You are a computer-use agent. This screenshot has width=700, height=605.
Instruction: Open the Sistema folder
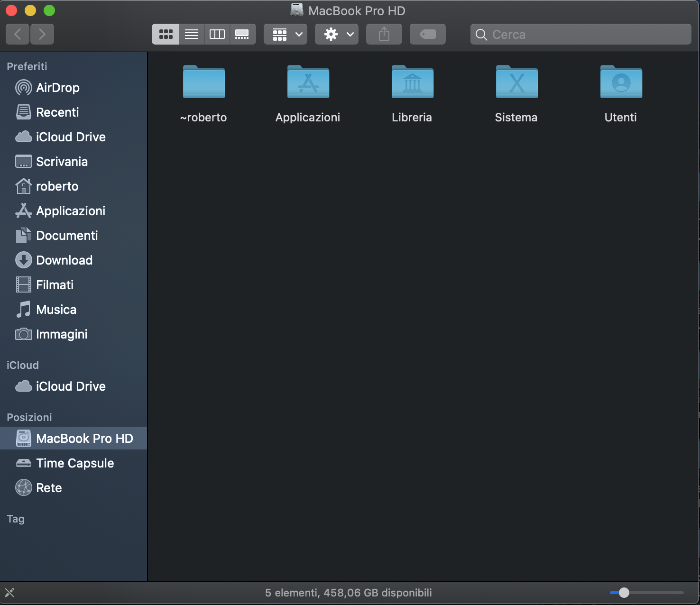(517, 82)
